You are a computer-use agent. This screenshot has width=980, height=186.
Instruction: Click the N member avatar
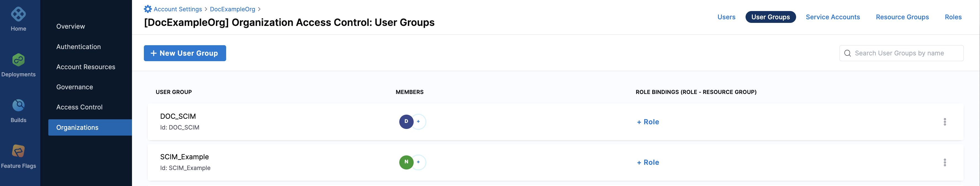point(406,162)
